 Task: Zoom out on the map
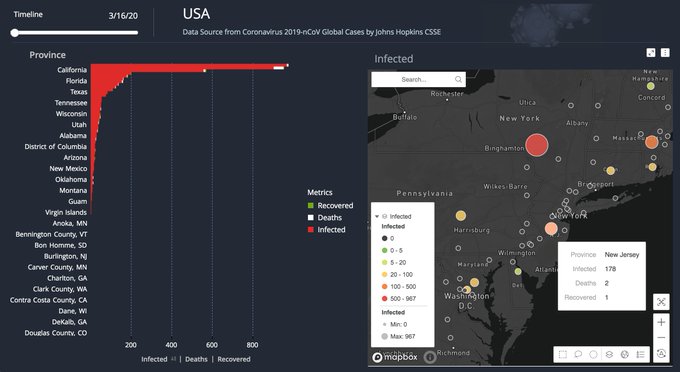(x=661, y=337)
